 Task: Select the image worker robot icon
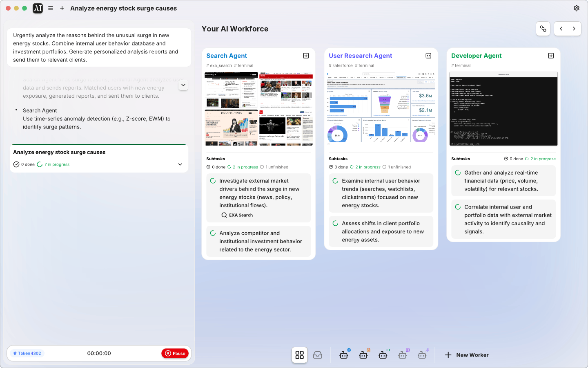pos(403,355)
